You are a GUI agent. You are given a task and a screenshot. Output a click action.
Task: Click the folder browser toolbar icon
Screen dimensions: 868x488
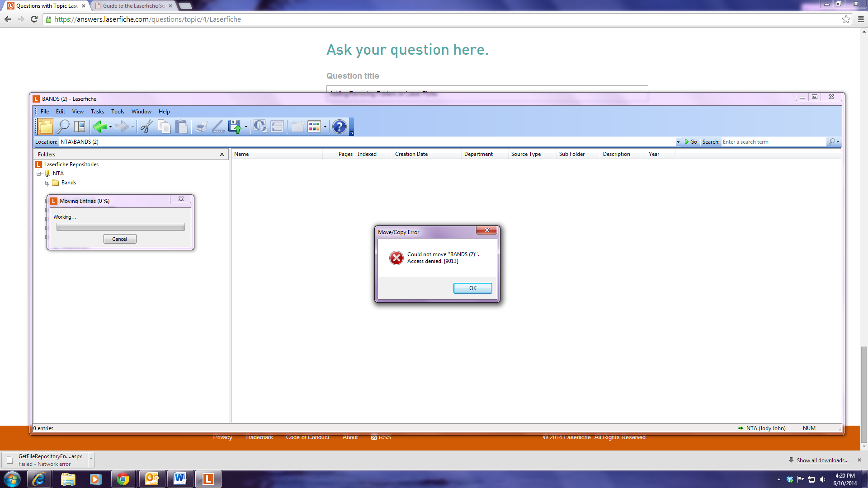coord(45,127)
